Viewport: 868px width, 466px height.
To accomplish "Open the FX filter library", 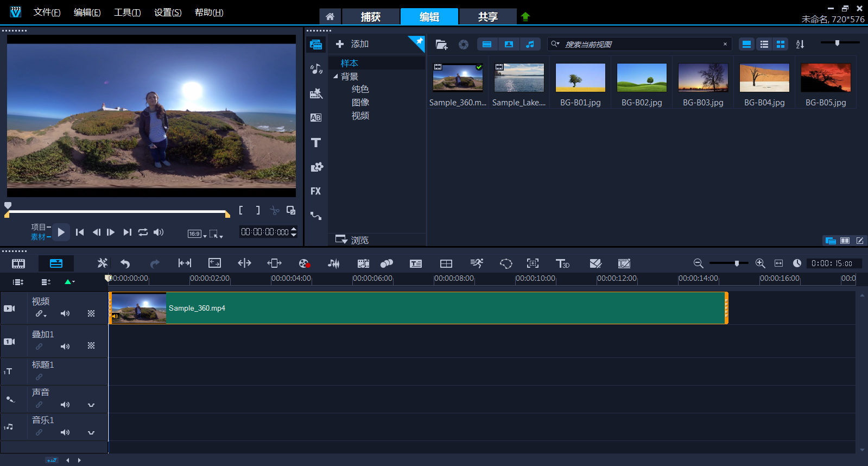I will coord(316,191).
